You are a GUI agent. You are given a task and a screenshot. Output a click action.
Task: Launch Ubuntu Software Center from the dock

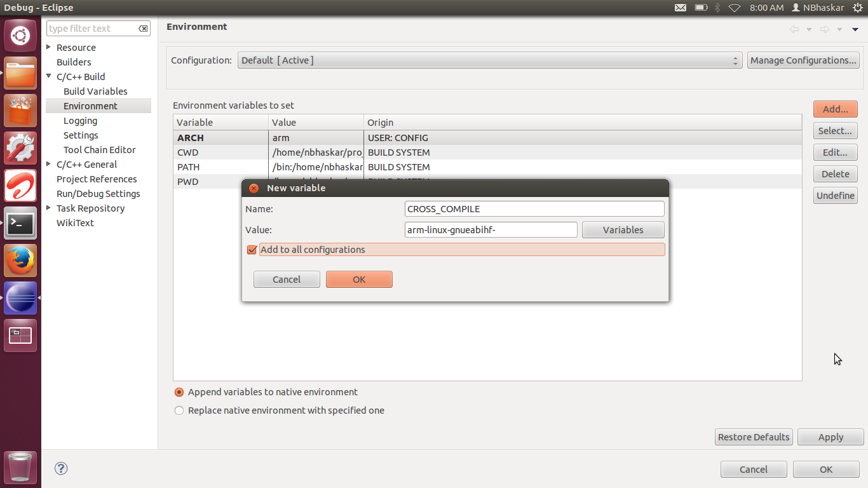pos(20,111)
